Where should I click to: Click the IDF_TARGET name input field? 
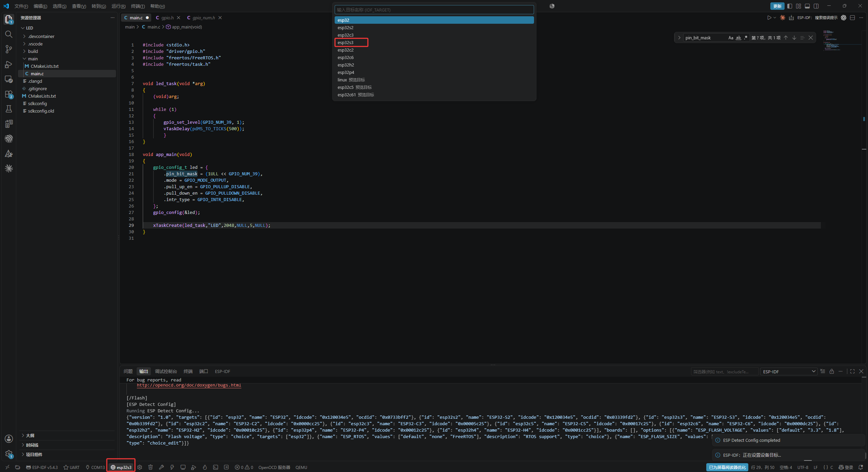coord(434,10)
